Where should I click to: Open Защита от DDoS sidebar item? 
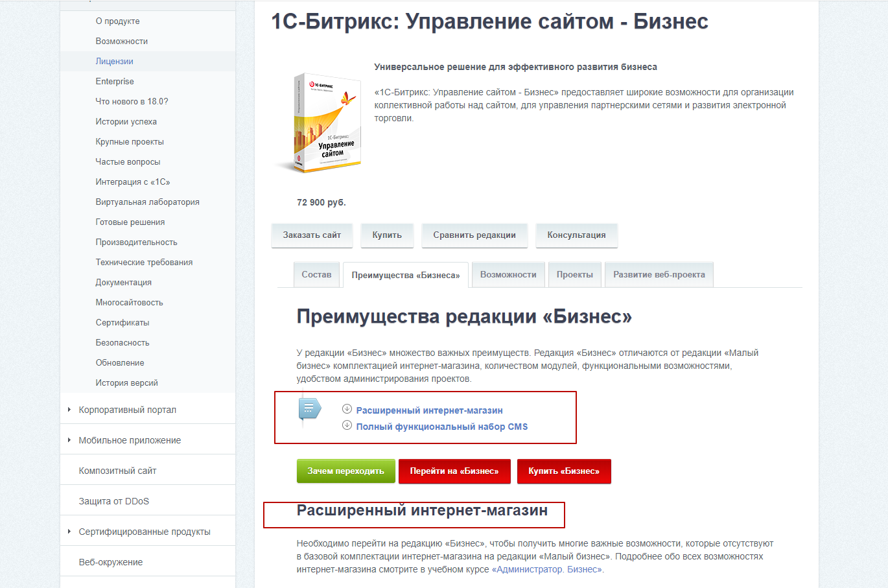tap(114, 501)
